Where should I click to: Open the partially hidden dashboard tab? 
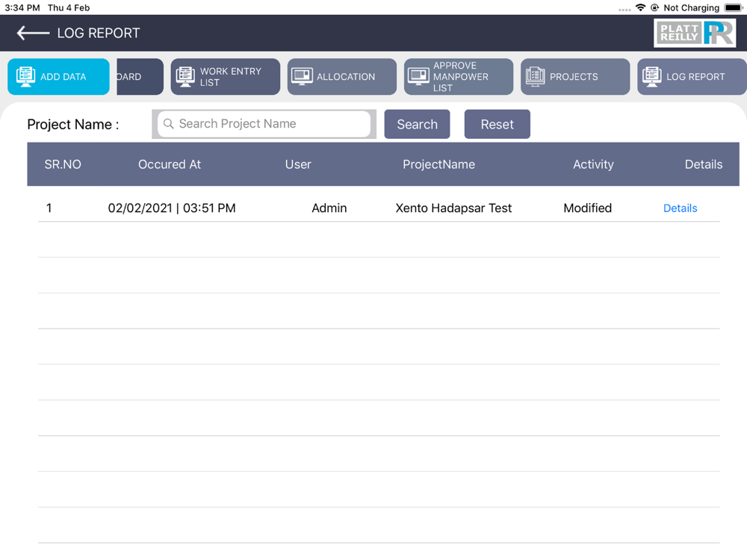pos(140,77)
